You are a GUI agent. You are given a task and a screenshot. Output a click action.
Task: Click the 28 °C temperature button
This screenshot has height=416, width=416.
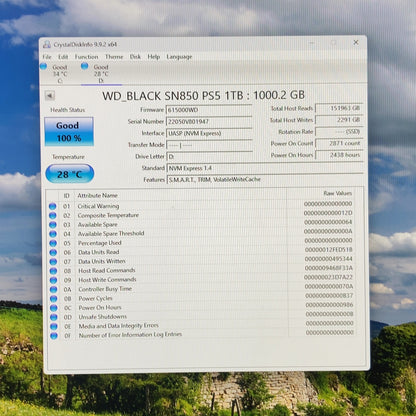tap(70, 174)
